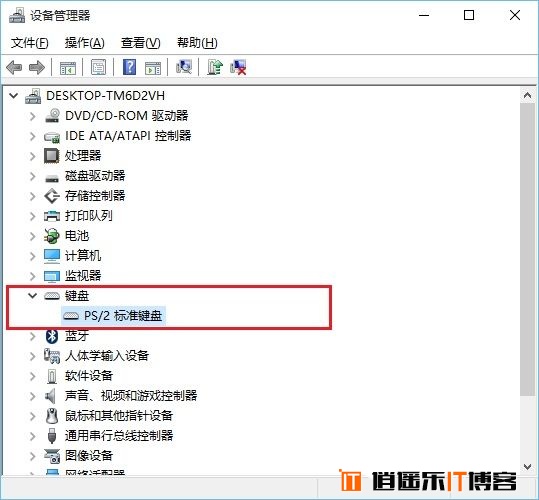Viewport: 539px width, 500px height.
Task: Click the Forward arrow toolbar icon
Action: (37, 67)
